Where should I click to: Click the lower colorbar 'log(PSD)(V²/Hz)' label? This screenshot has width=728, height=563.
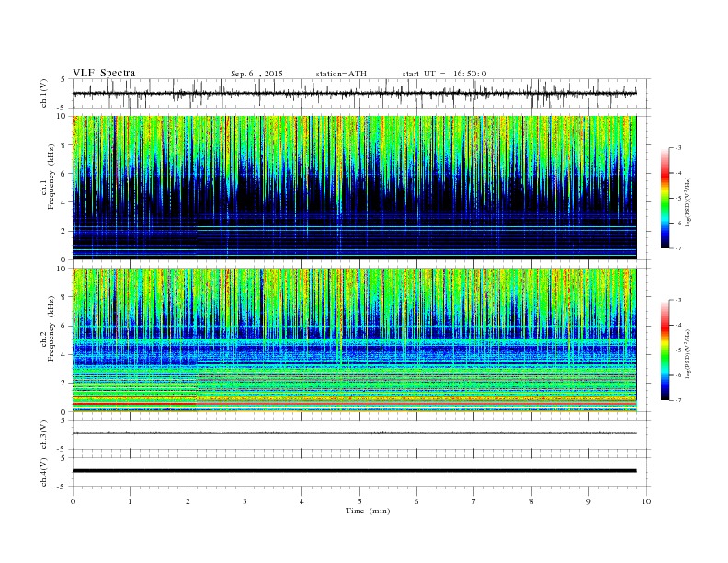pyautogui.click(x=688, y=354)
